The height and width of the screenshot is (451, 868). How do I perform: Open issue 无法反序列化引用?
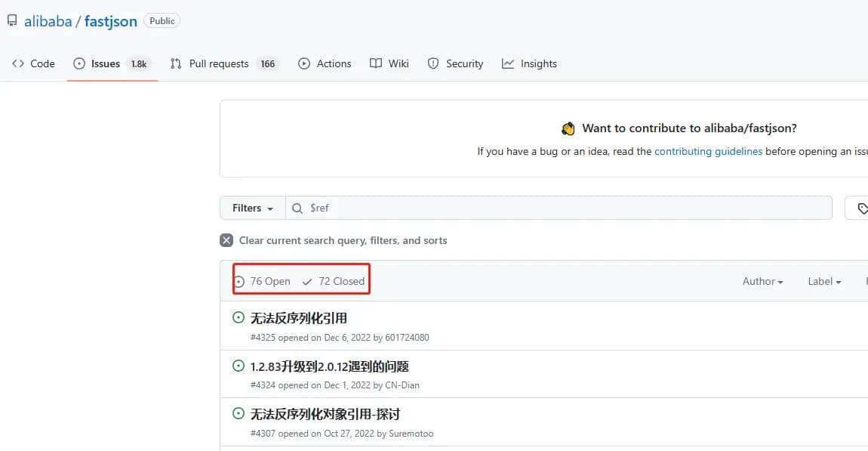point(298,318)
